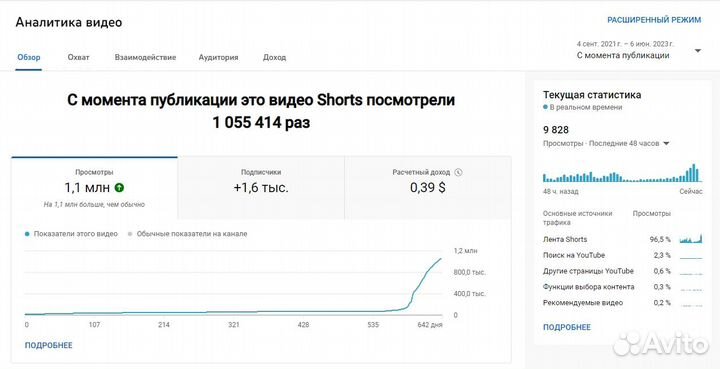Click РАСШИРЕННЫЙ РЕЖИМ link
This screenshot has width=720, height=369.
pyautogui.click(x=654, y=20)
